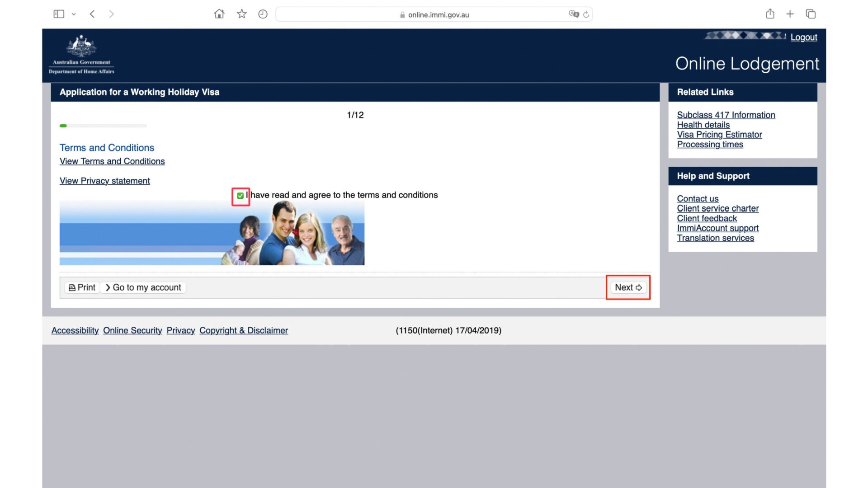Uncheck the agree to terms checkbox

pos(241,196)
